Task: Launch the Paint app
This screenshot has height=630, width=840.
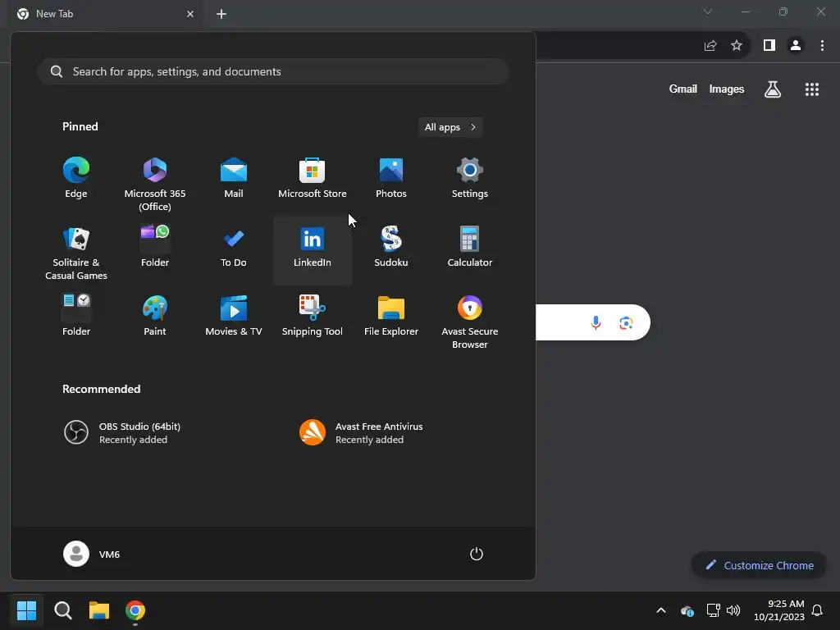Action: (x=155, y=316)
